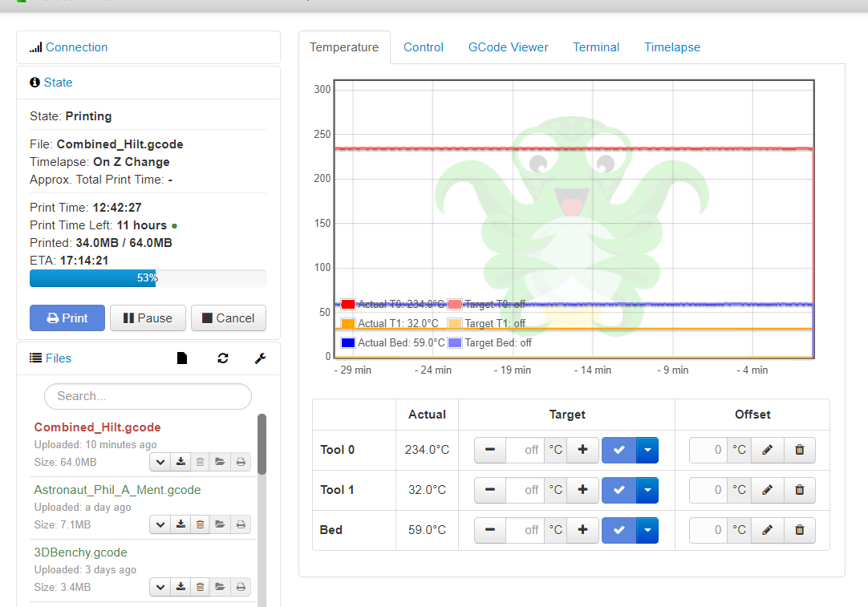Pause the current print

coord(148,318)
